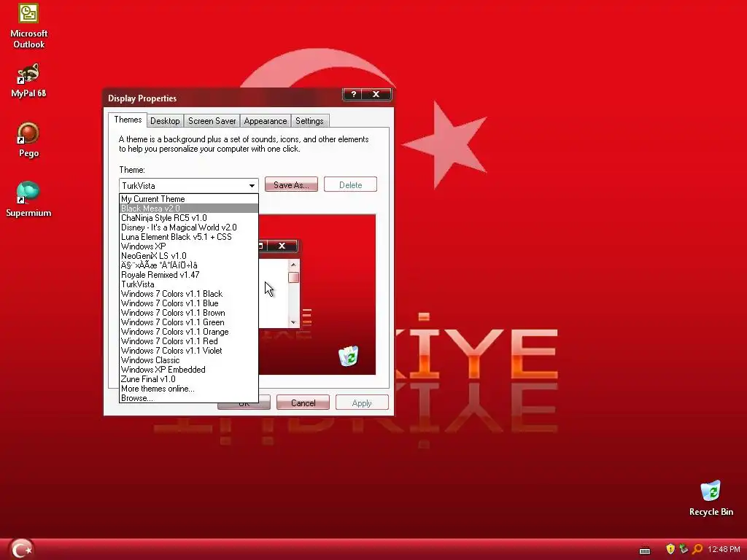Select Windows 7 Colors v1.1 Violet

click(189, 351)
